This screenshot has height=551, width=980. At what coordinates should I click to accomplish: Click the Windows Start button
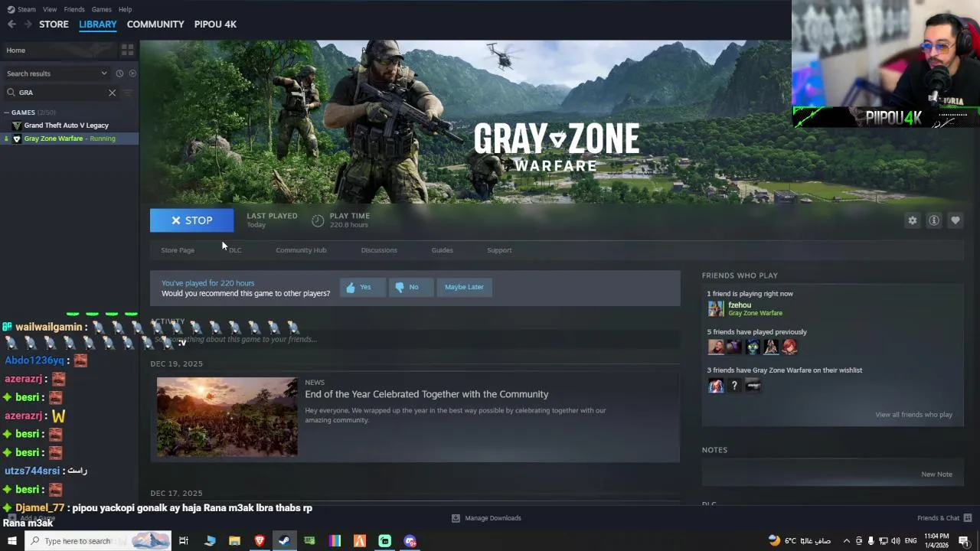(11, 541)
